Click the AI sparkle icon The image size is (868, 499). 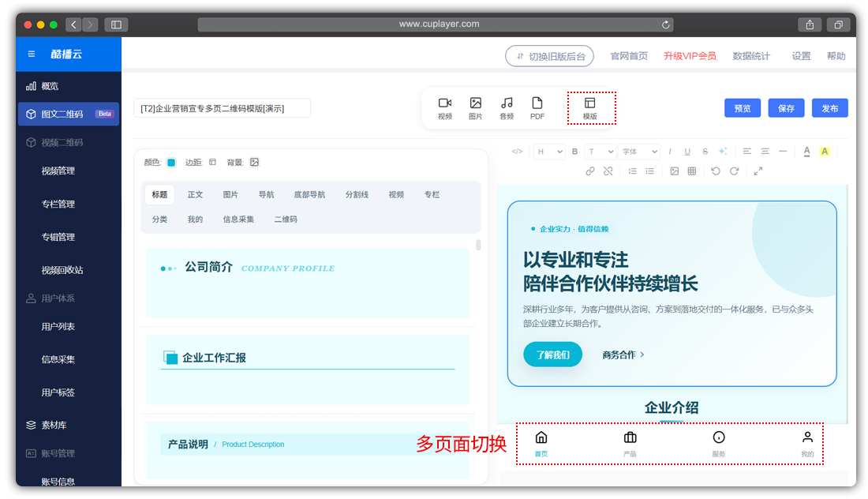(x=723, y=151)
